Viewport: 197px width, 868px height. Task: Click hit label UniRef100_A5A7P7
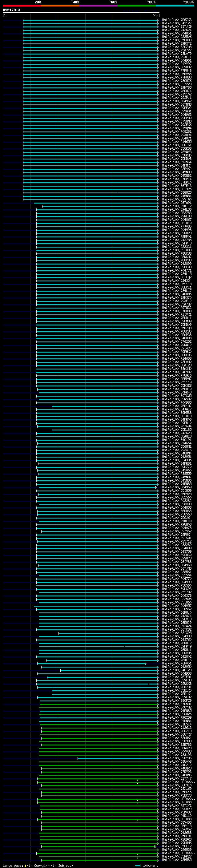(x=177, y=50)
